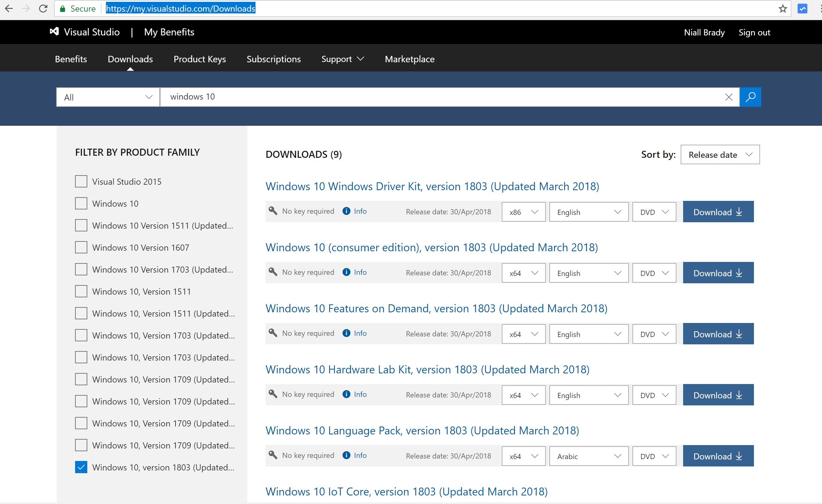The height and width of the screenshot is (504, 822).
Task: Check the Visual Studio 2015 filter
Action: point(81,181)
